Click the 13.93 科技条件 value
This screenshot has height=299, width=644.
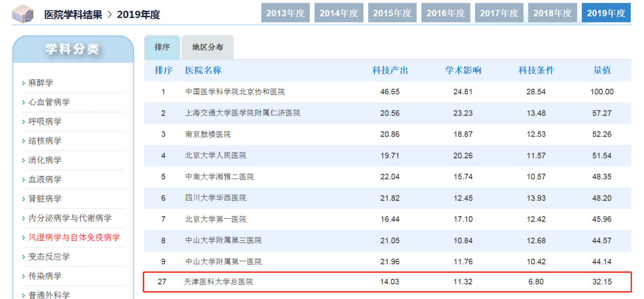(536, 198)
